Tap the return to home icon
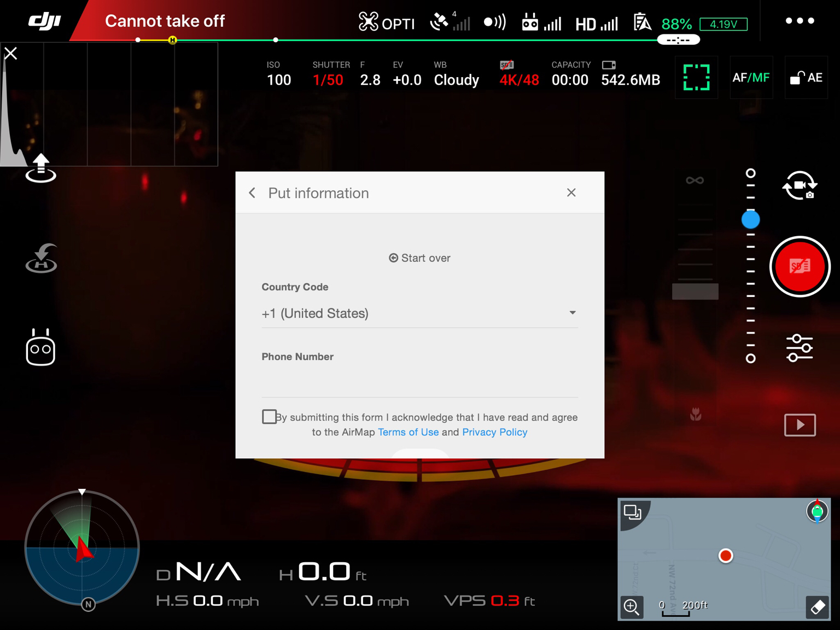Image resolution: width=840 pixels, height=630 pixels. coord(42,258)
